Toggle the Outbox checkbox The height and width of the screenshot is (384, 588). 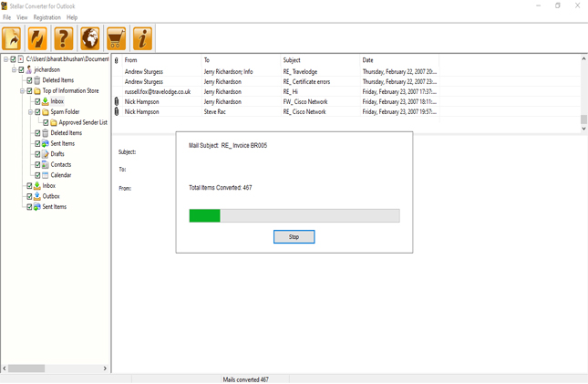[29, 196]
